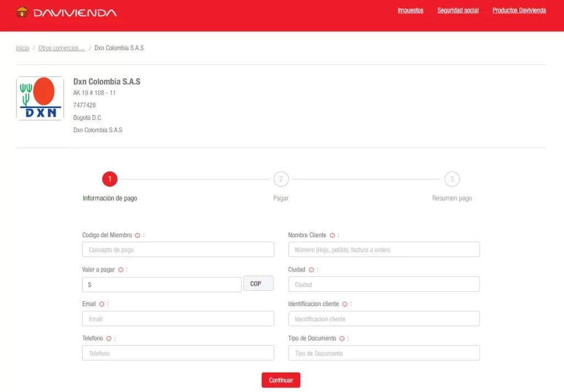Click the Pagar step label
The width and height of the screenshot is (564, 392).
[281, 198]
